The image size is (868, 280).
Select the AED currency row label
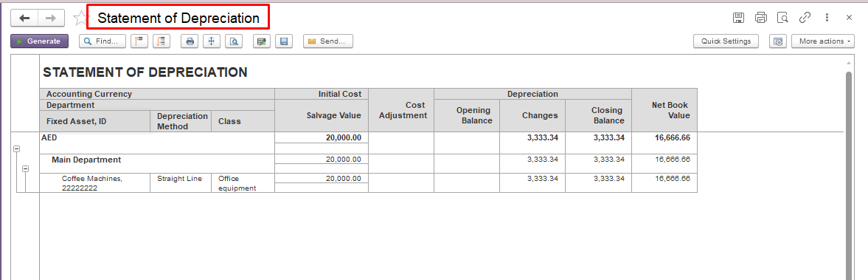click(49, 137)
